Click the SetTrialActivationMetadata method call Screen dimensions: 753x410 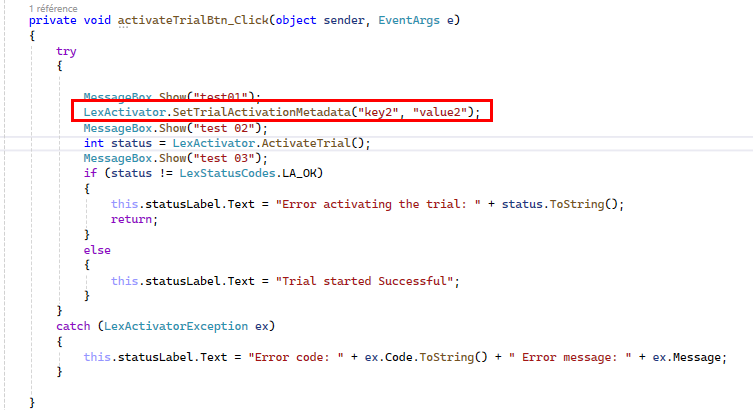[x=262, y=112]
